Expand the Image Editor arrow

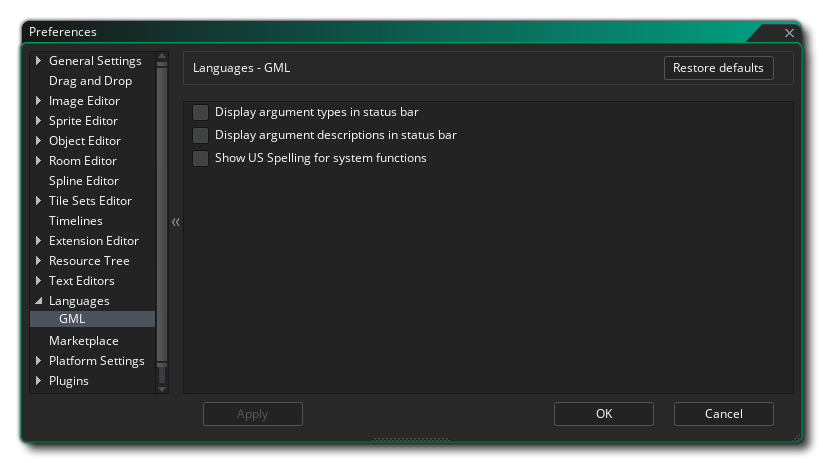click(39, 101)
